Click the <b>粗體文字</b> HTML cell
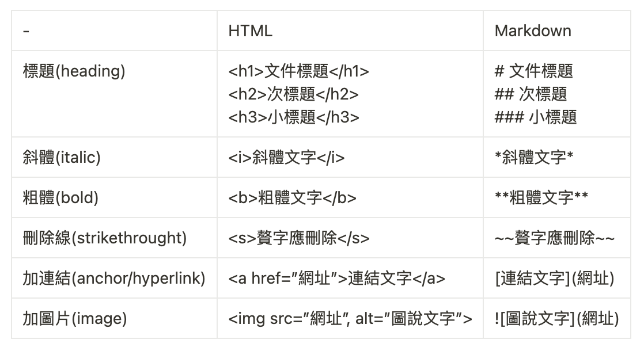Viewport: 644px width, 351px height. [x=292, y=198]
